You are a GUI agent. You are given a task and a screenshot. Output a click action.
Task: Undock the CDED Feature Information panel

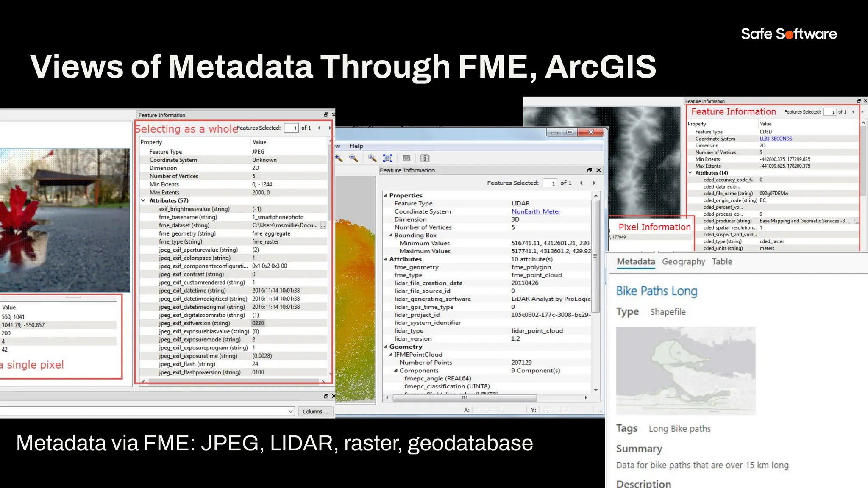point(859,101)
